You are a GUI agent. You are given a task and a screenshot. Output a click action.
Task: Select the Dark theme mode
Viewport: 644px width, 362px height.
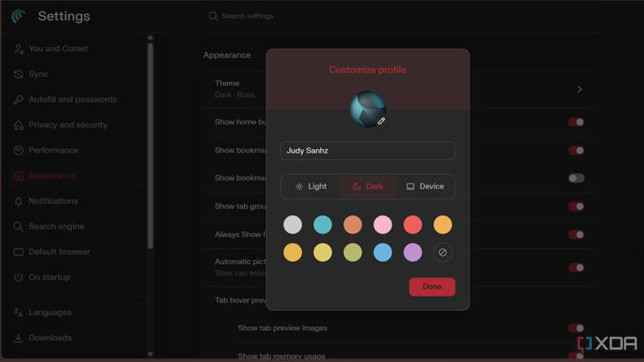(x=368, y=187)
